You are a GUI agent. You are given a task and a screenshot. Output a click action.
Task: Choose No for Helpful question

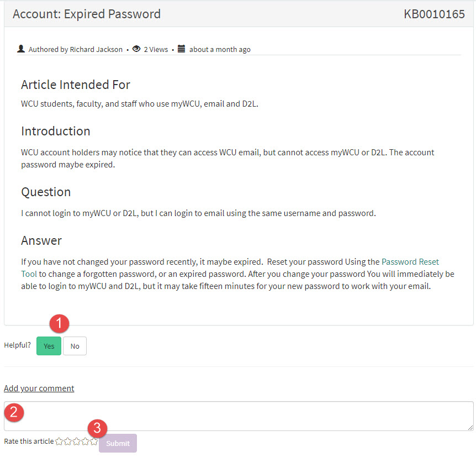tap(75, 346)
